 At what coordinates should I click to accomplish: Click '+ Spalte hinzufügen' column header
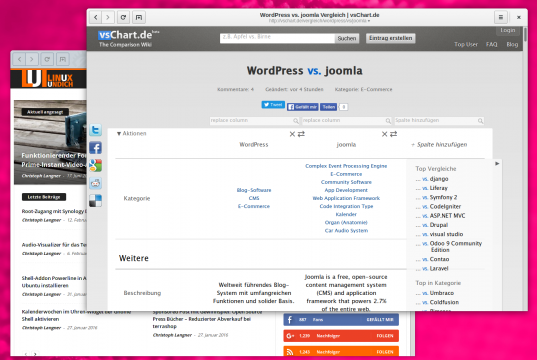439,145
